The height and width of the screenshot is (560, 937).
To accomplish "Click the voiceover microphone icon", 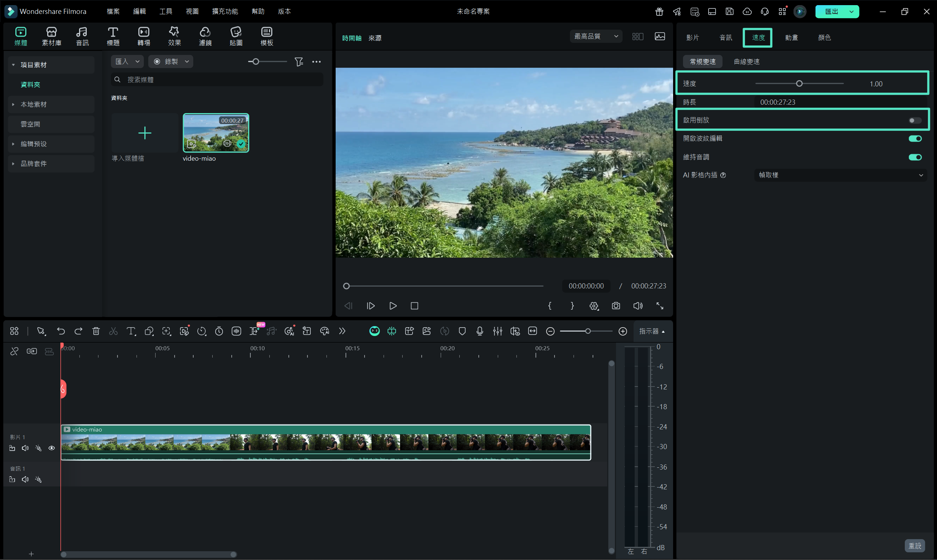I will click(x=479, y=331).
